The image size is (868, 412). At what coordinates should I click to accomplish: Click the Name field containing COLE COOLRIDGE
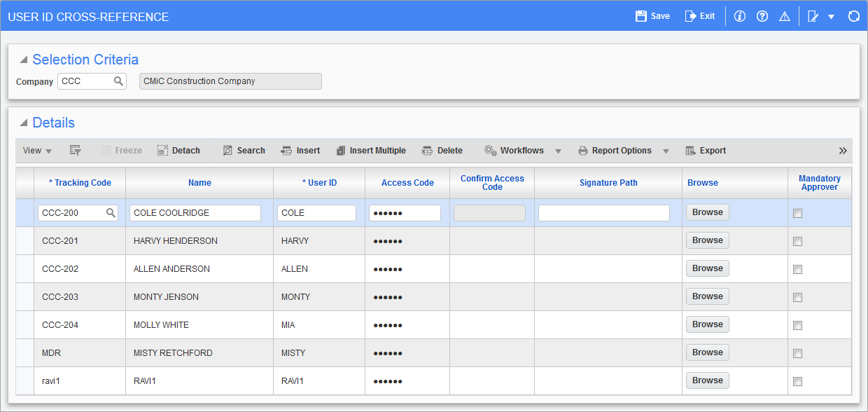[195, 213]
